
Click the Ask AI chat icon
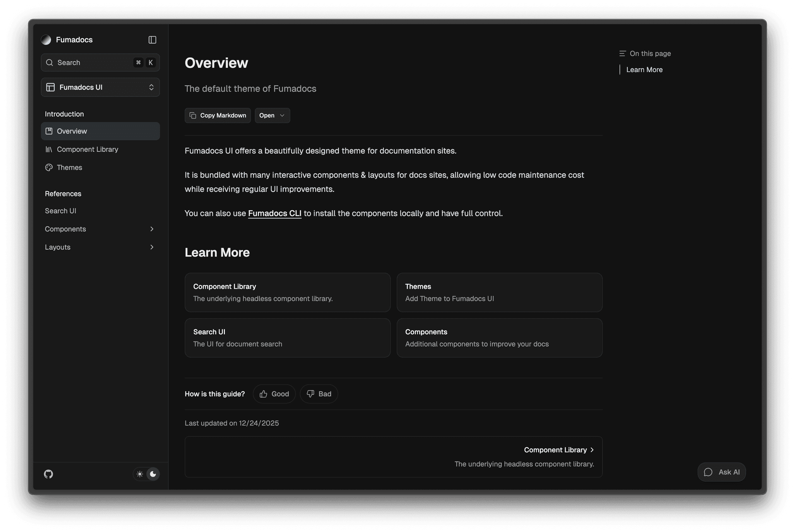[x=708, y=472]
